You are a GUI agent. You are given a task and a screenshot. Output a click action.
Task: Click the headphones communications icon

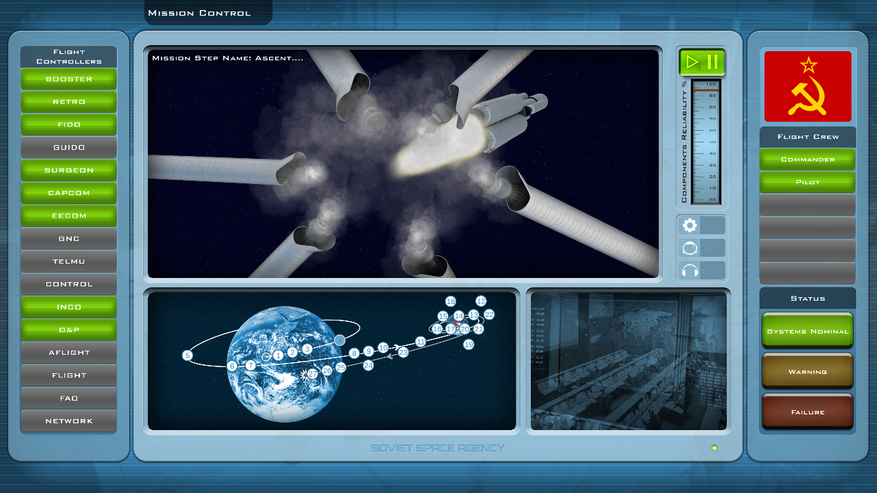pos(688,270)
